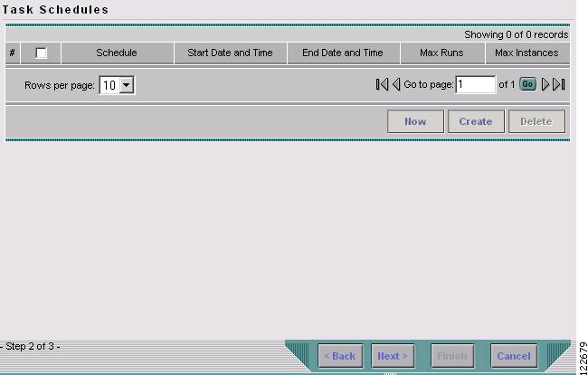Cancel the wizard
The width and height of the screenshot is (588, 375).
pyautogui.click(x=514, y=356)
